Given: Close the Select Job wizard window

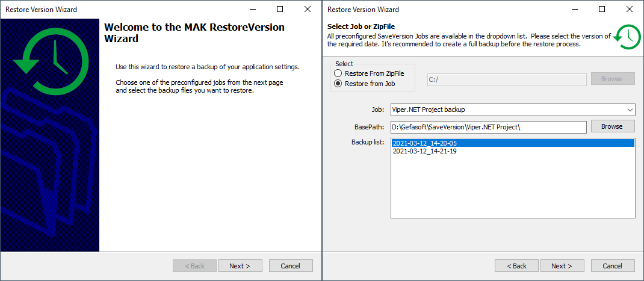Looking at the screenshot, I should (629, 9).
